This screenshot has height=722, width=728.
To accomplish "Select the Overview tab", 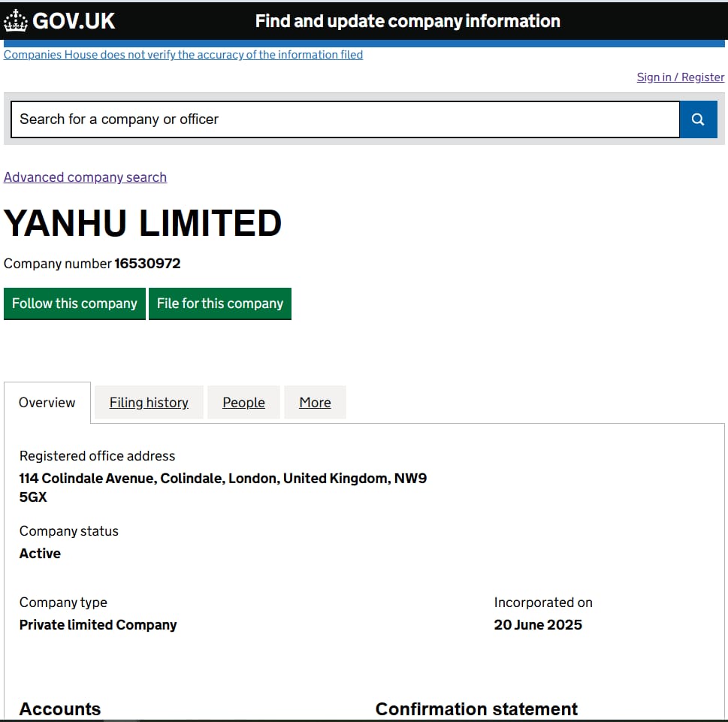I will (x=47, y=403).
